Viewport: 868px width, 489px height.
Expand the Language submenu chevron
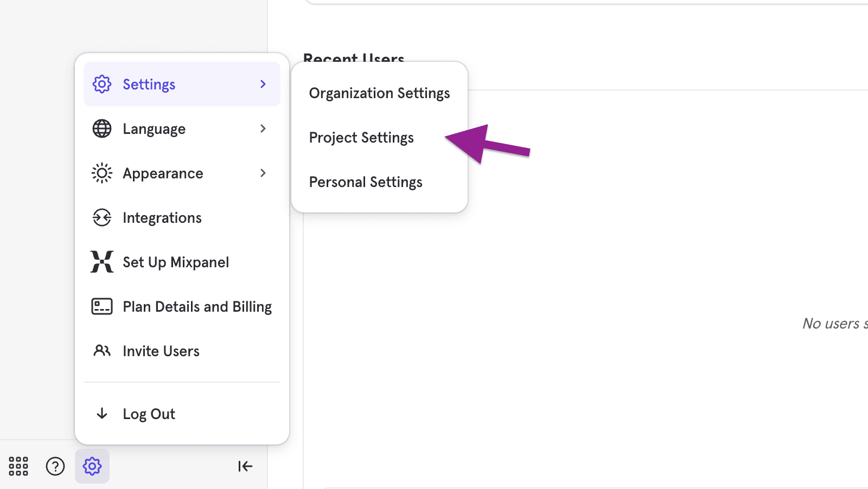(263, 128)
